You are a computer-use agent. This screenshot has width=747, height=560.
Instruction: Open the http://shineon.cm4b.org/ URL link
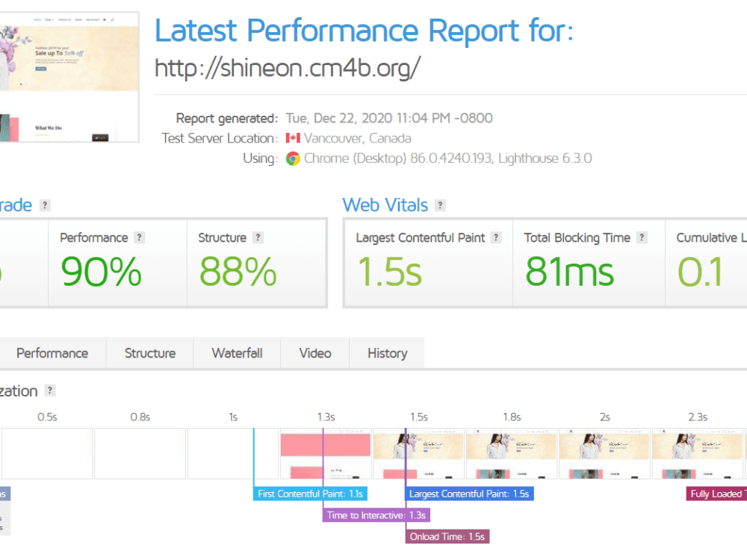point(288,68)
